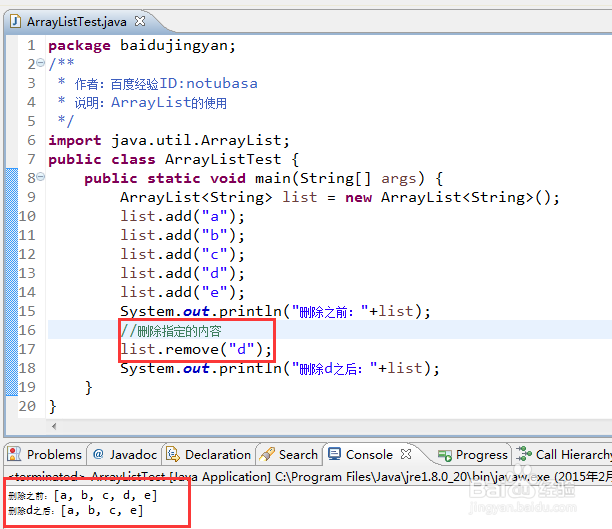Viewport: 612px width, 529px height.
Task: Click class name 'ArrayListTest' on line 7
Action: point(223,159)
